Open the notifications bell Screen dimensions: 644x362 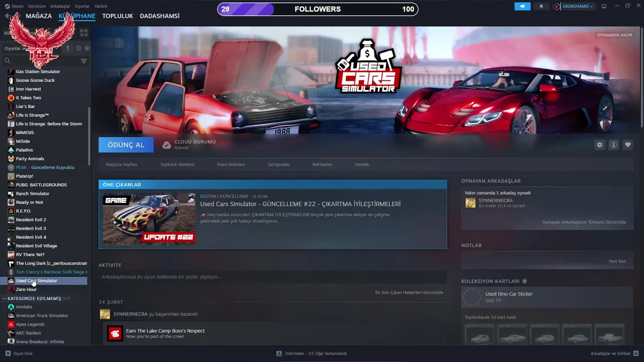click(541, 6)
